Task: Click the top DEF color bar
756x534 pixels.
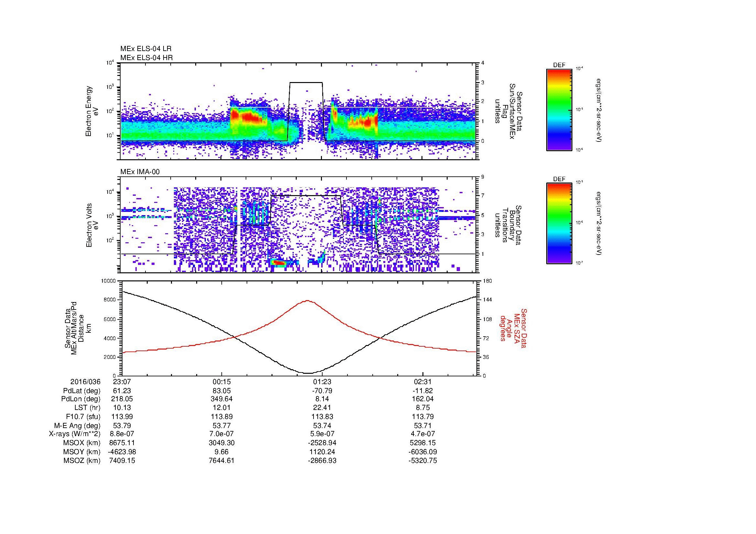Action: pyautogui.click(x=559, y=110)
